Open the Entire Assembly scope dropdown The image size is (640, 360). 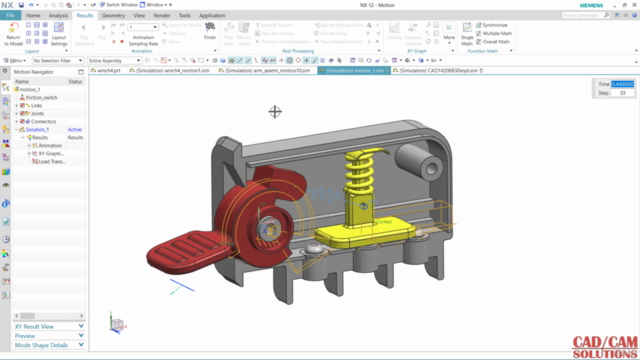[x=114, y=60]
